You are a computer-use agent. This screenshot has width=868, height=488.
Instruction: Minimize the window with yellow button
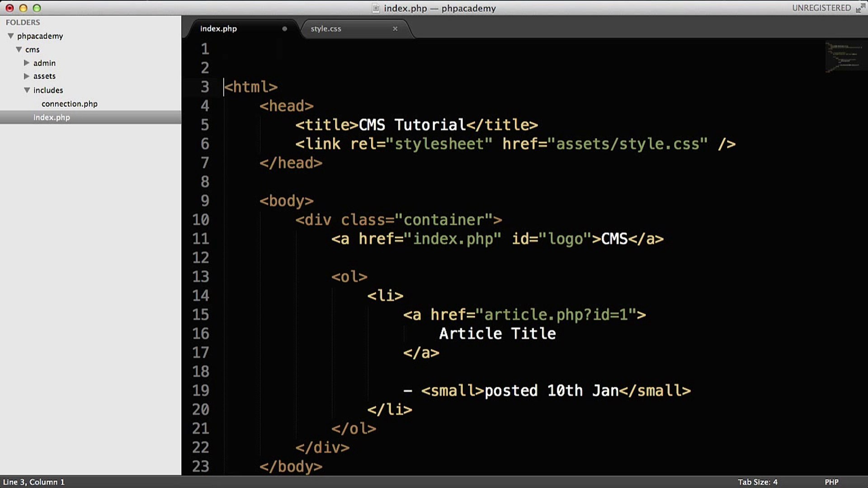23,8
